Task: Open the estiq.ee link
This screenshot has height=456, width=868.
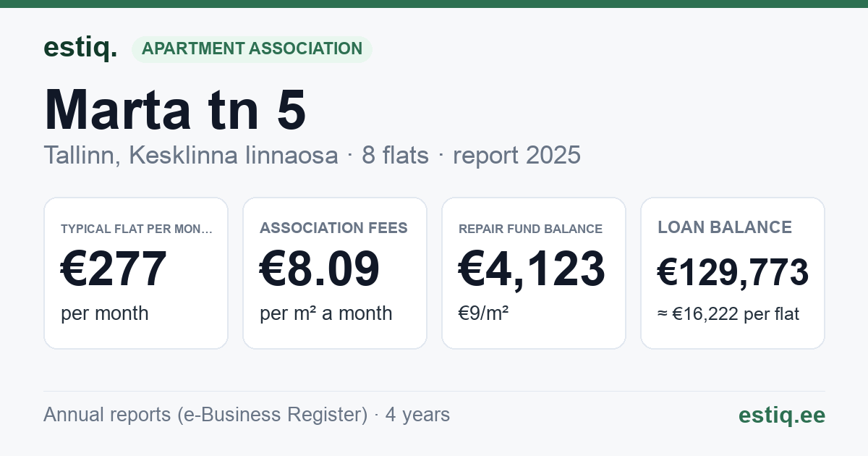Action: tap(781, 415)
